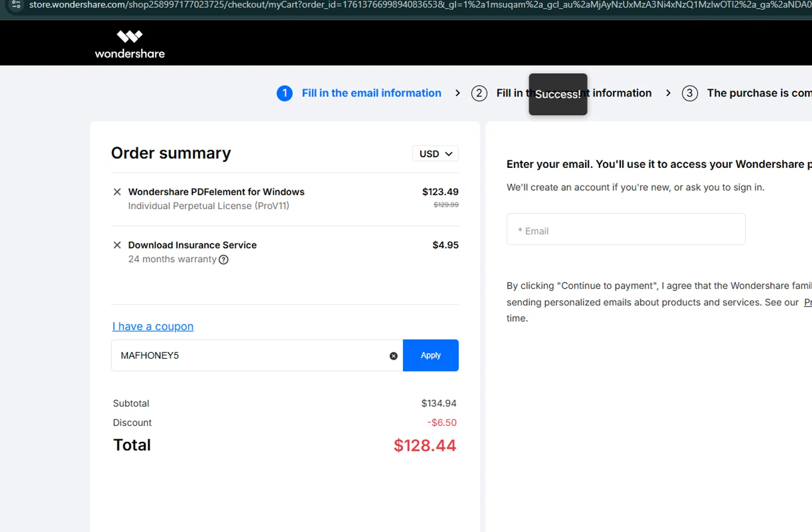812x532 pixels.
Task: Click the step 3 circle indicator
Action: [690, 93]
